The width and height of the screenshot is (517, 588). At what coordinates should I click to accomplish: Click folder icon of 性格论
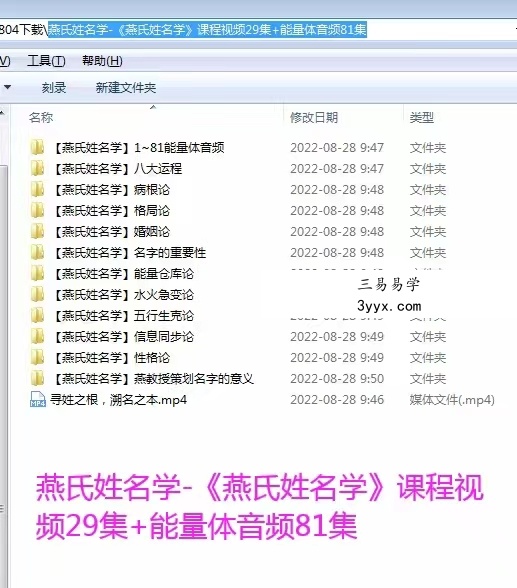point(37,357)
